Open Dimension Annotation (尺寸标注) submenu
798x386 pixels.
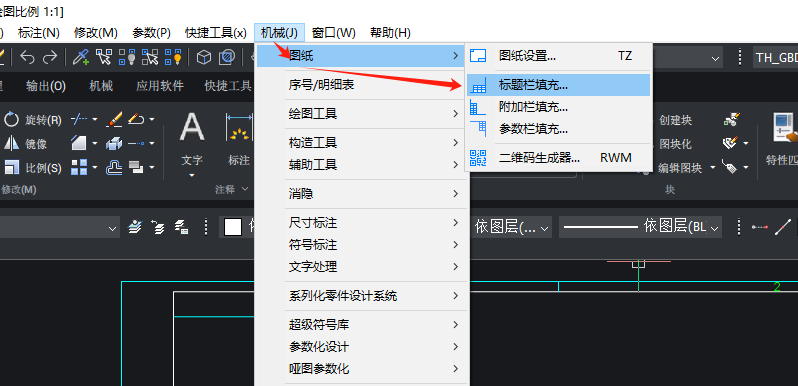click(x=361, y=223)
